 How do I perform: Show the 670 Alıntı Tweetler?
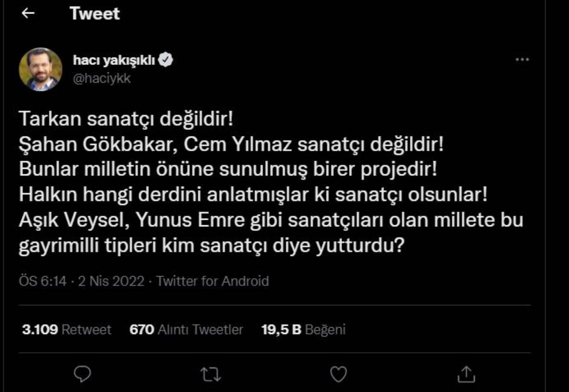pos(186,329)
